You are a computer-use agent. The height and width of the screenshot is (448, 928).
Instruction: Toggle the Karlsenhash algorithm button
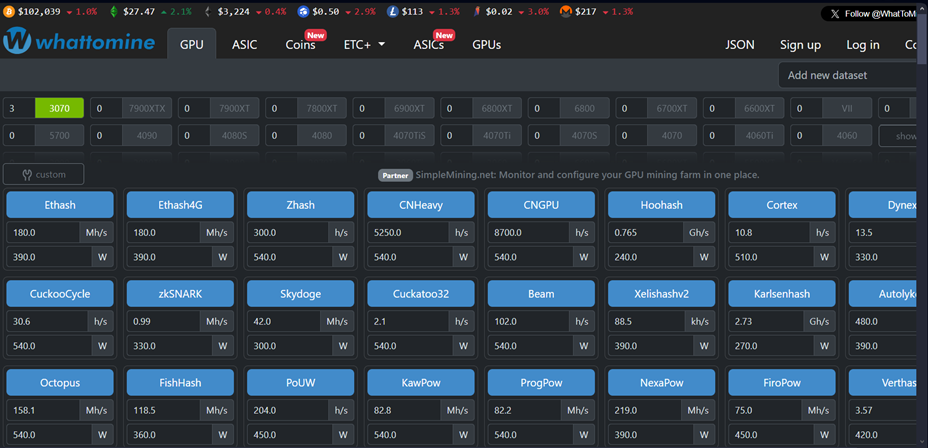pos(782,294)
